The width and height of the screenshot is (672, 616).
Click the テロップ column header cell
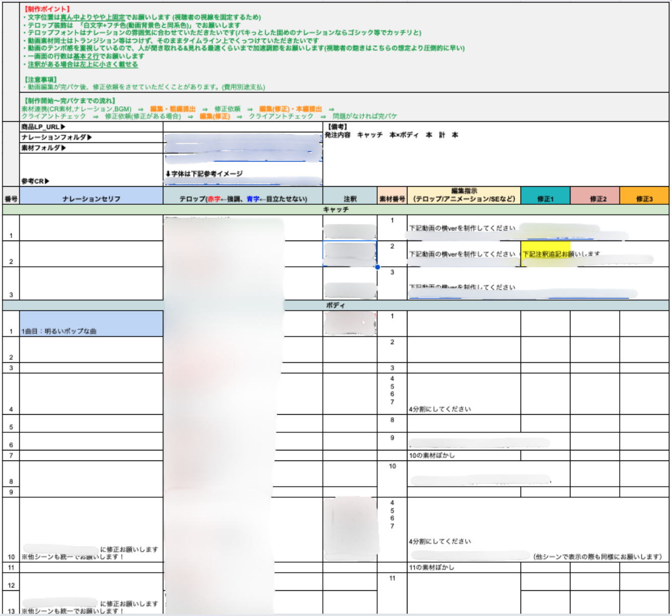pos(243,199)
